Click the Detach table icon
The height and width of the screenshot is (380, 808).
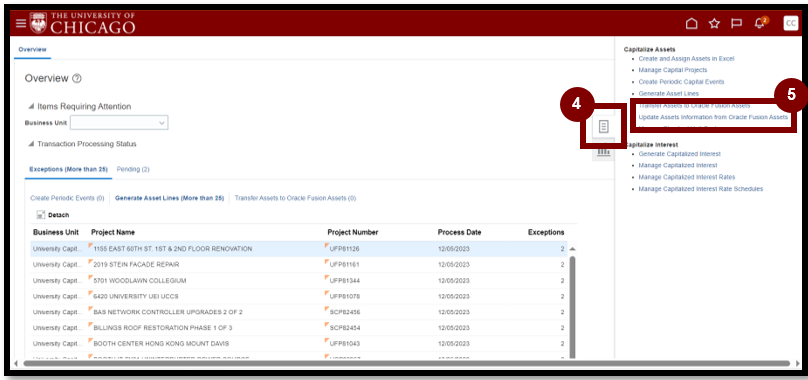pyautogui.click(x=41, y=215)
